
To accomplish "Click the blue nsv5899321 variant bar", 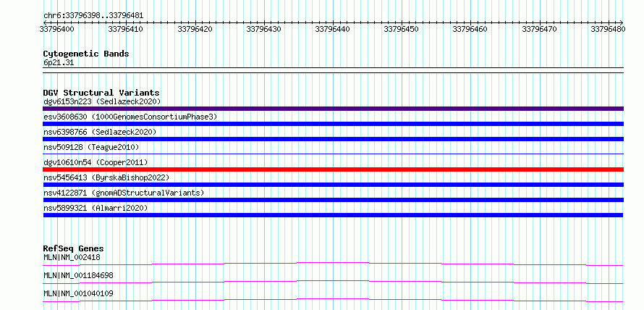I will point(333,215).
